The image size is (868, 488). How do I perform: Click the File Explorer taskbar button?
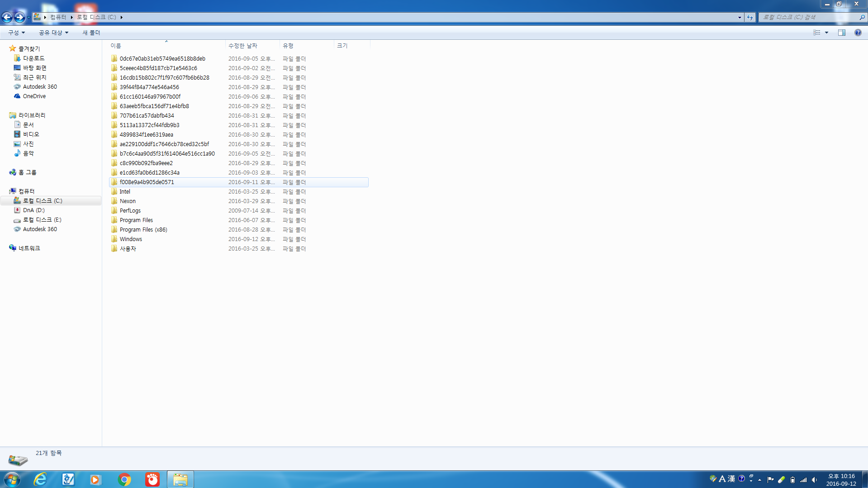point(180,479)
